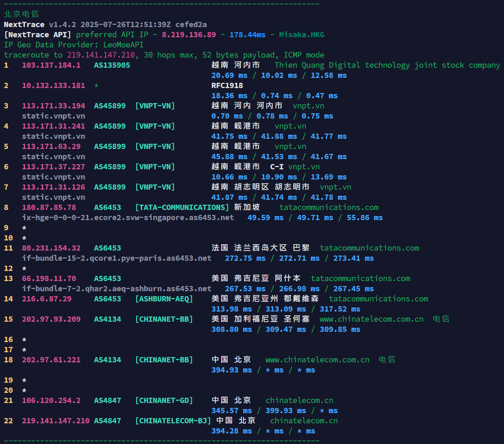Click hop 2 IP 10.132.133.181
Image resolution: width=504 pixels, height=444 pixels.
point(53,85)
